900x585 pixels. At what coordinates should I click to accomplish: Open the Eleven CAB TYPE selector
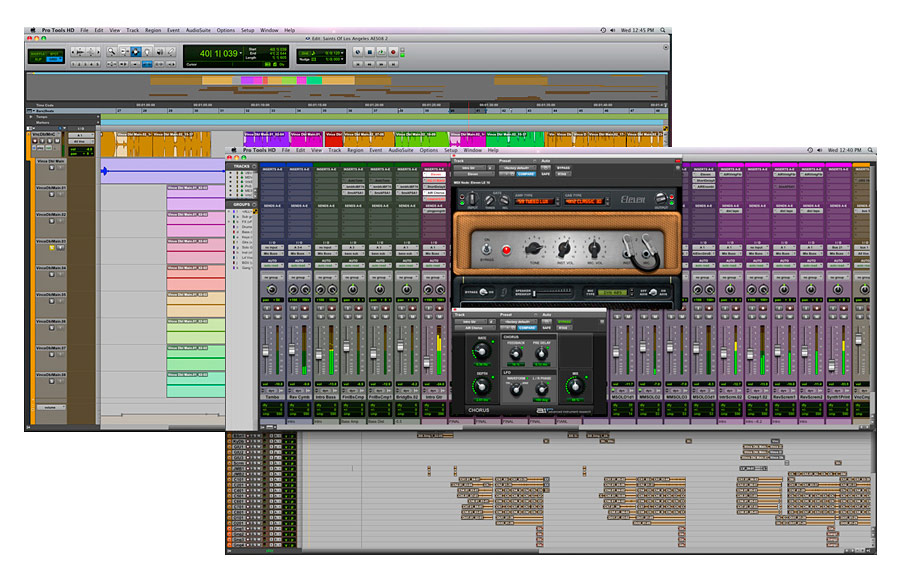[x=586, y=202]
